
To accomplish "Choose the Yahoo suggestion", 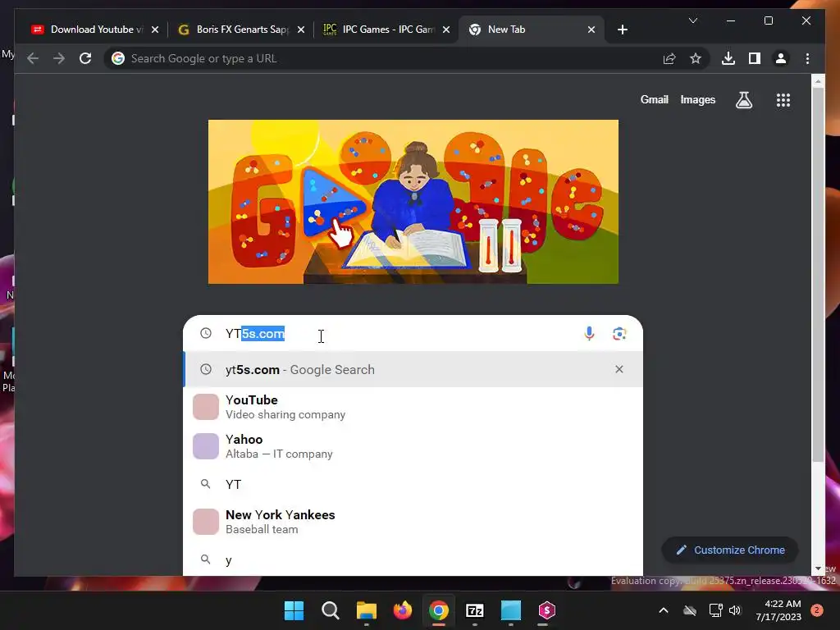I will pyautogui.click(x=413, y=446).
